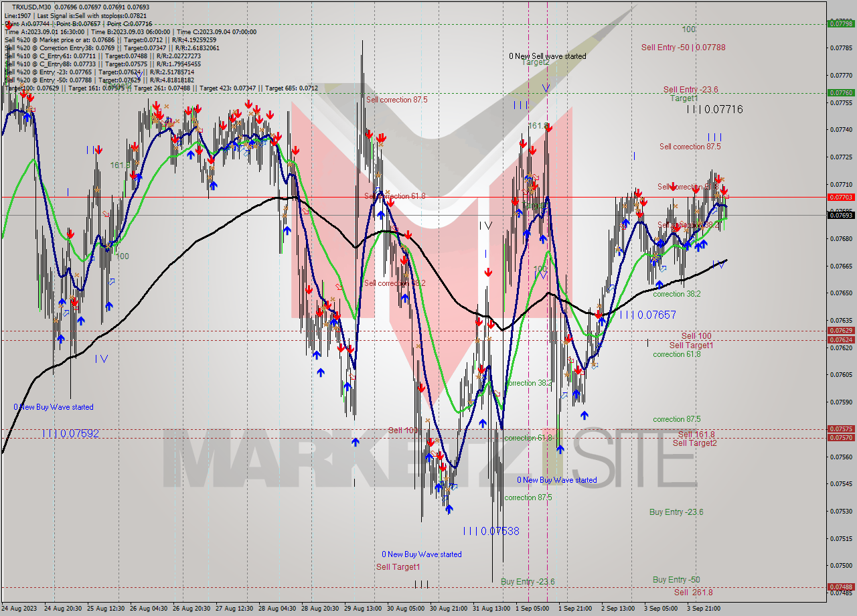Click time axis label '26 Aug 20:30'
The height and width of the screenshot is (616, 857).
191,609
